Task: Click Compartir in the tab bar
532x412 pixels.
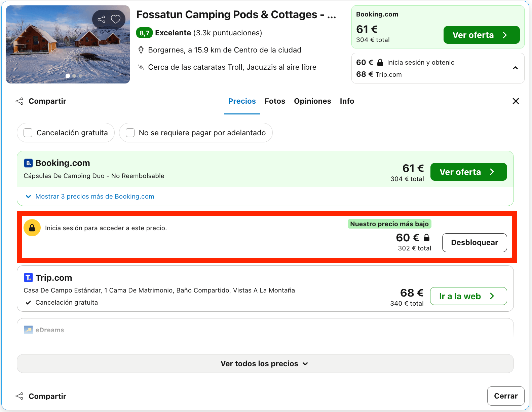Action: (47, 101)
